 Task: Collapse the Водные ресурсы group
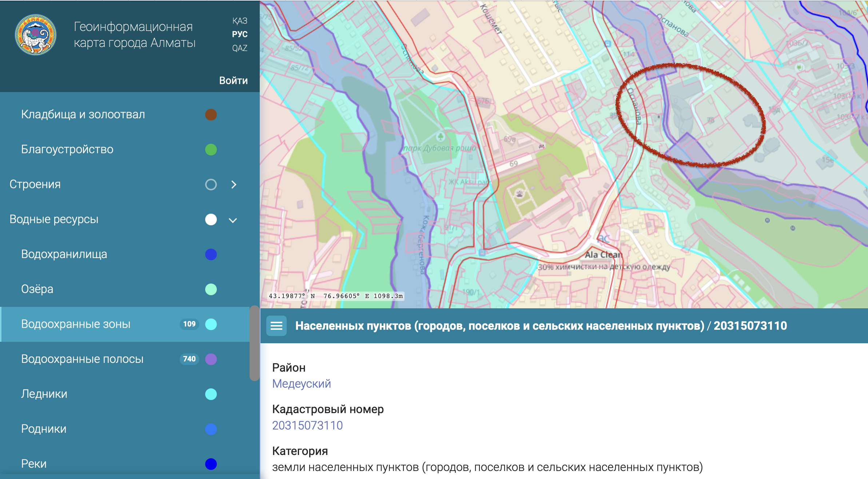point(233,220)
